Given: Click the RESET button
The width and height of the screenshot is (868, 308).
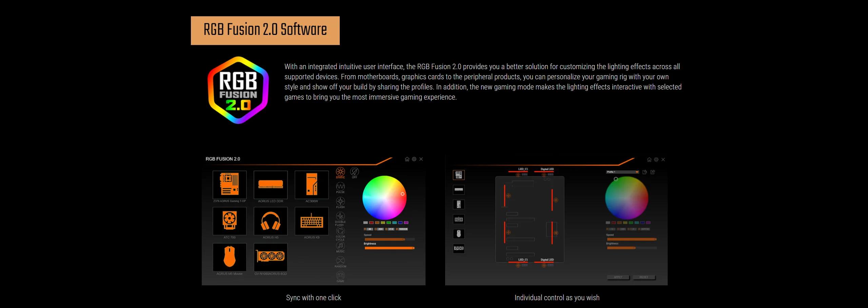Looking at the screenshot, I should [x=644, y=277].
